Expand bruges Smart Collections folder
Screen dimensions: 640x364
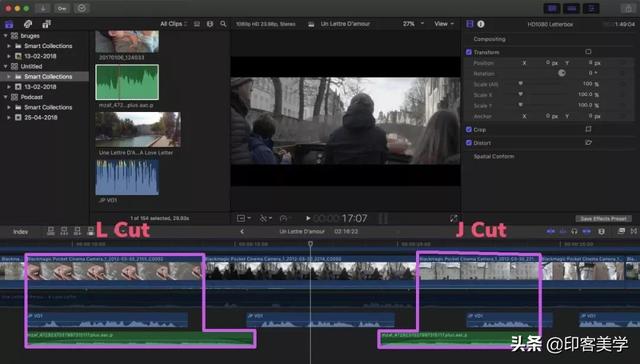pyautogui.click(x=9, y=46)
